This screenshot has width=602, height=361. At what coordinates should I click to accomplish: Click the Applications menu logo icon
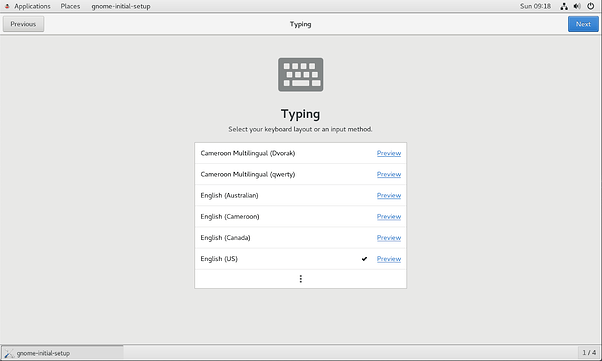[x=7, y=6]
